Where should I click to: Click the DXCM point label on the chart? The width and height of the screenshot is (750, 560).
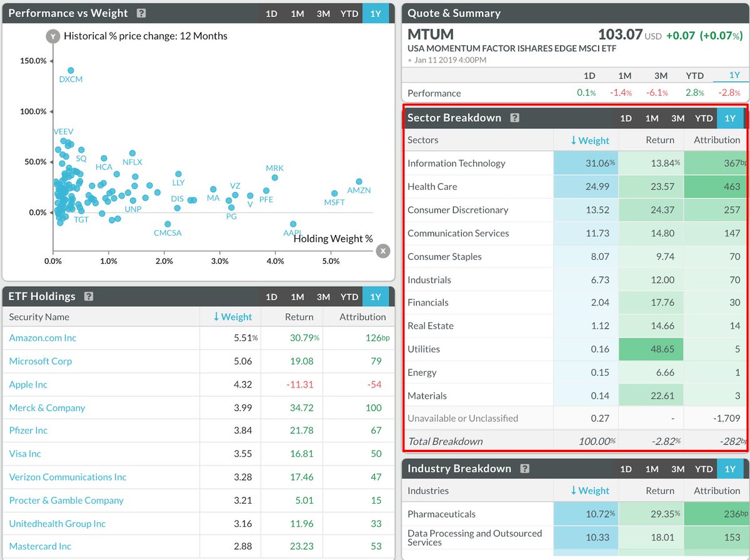(71, 79)
